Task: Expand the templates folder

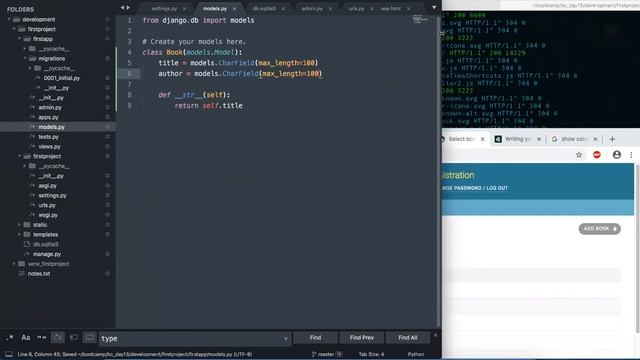Action: [x=20, y=234]
